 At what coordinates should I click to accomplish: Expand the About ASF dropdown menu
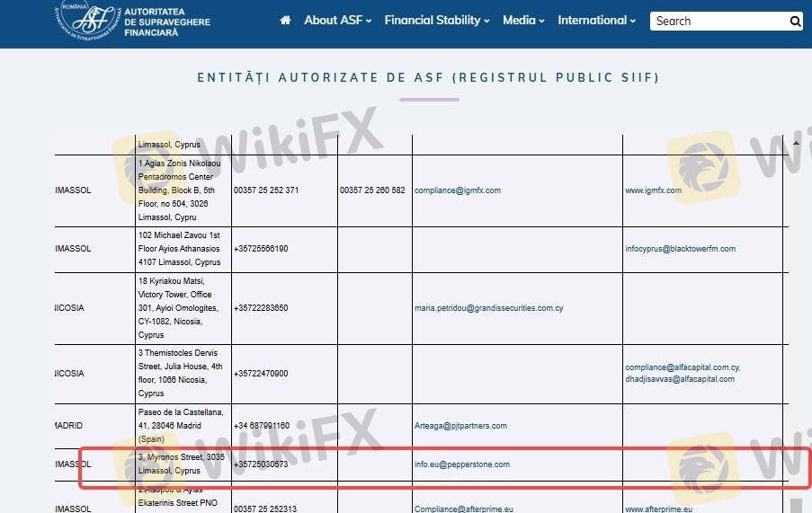337,21
